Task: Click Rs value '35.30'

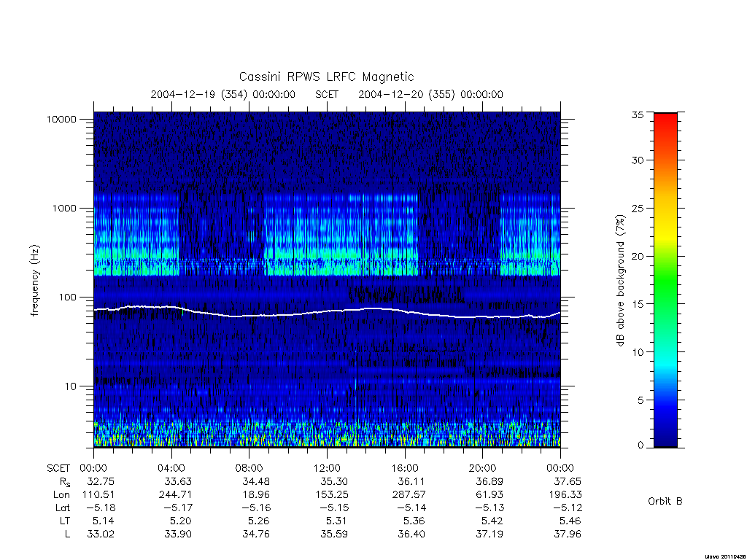Action: [x=334, y=481]
